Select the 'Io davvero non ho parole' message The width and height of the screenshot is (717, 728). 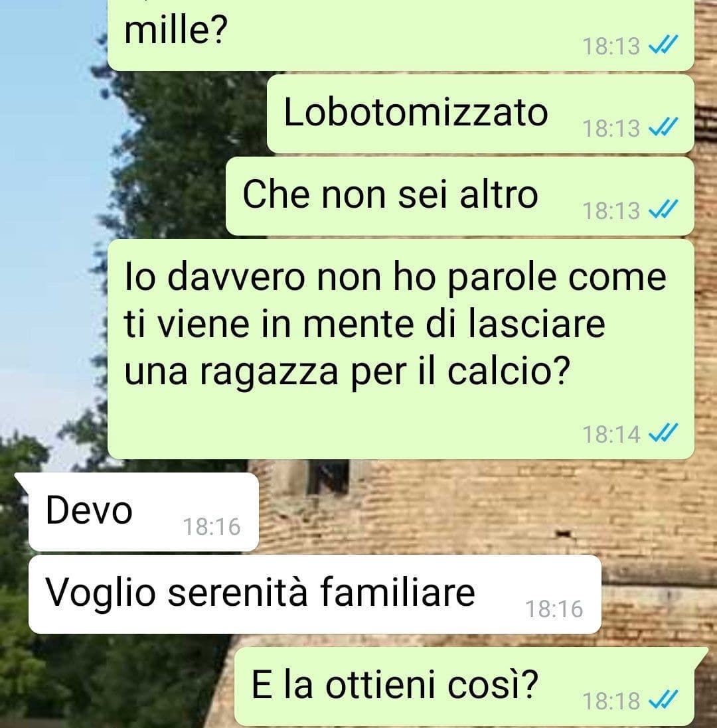(401, 349)
